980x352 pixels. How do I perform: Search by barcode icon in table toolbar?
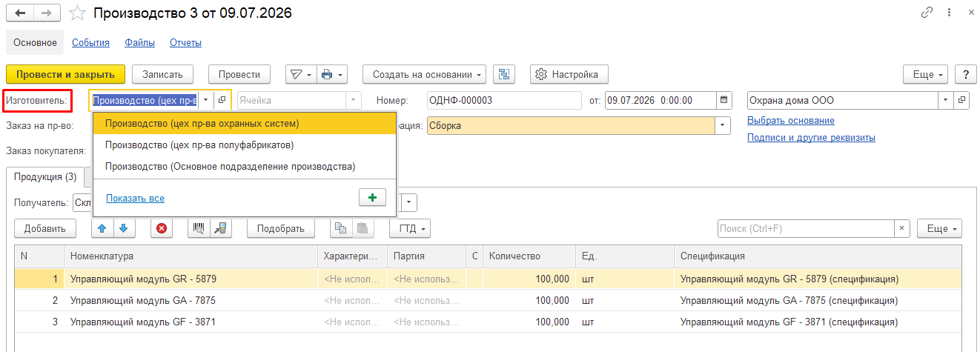tap(199, 228)
